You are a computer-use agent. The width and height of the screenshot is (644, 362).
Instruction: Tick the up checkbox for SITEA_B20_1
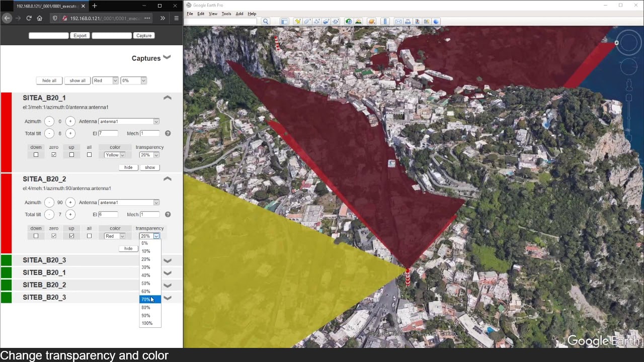[x=71, y=155]
